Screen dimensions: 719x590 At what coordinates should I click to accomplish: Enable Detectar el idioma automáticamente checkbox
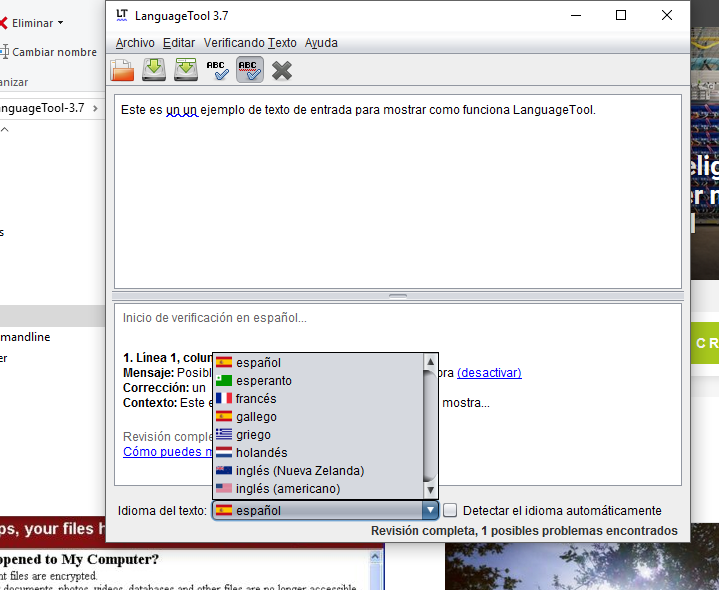point(450,510)
